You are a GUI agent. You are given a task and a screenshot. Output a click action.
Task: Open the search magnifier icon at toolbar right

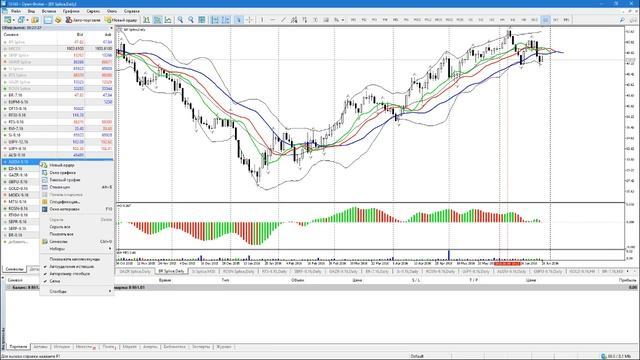pos(622,20)
